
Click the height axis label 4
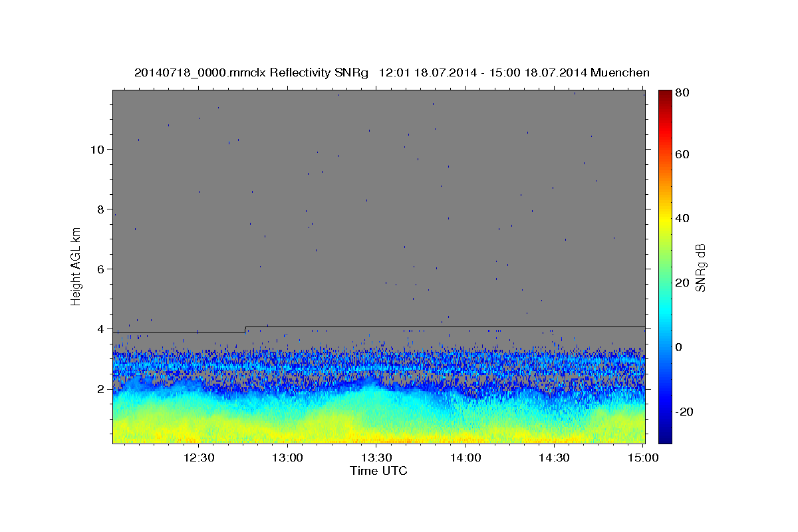click(99, 329)
